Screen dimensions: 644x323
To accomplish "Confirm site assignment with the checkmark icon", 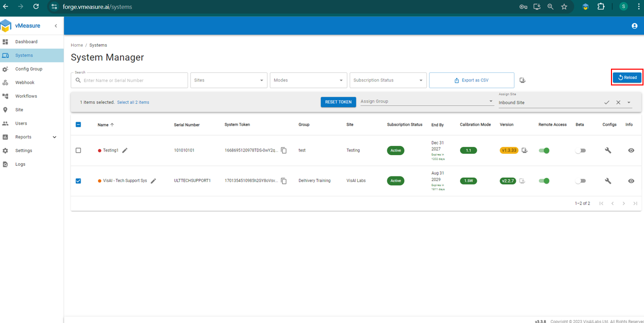I will [606, 103].
